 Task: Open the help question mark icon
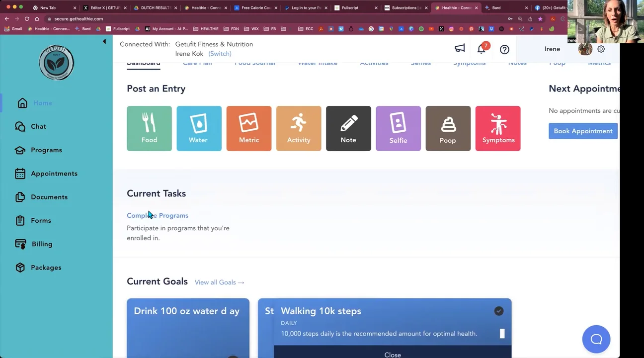pos(504,49)
